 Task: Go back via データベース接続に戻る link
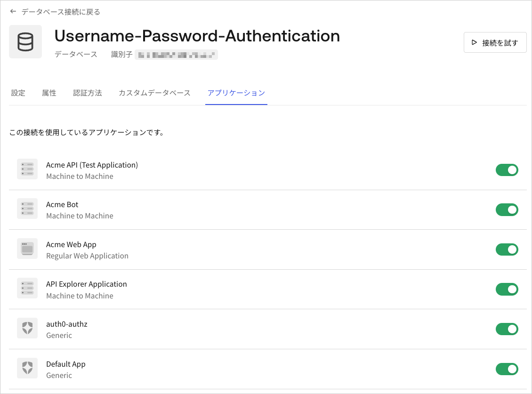click(x=61, y=12)
